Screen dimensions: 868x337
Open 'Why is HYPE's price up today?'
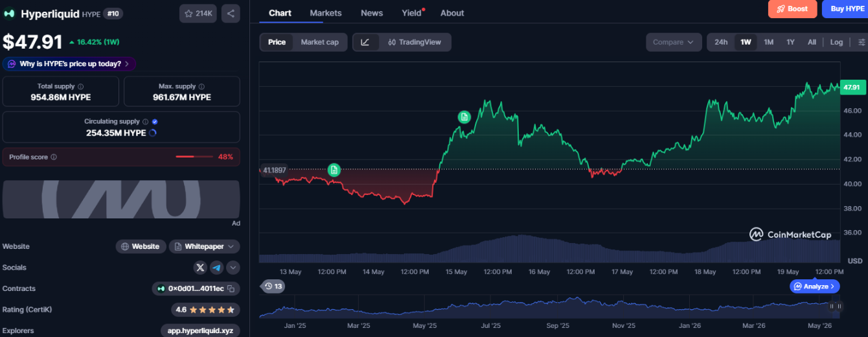click(x=69, y=64)
